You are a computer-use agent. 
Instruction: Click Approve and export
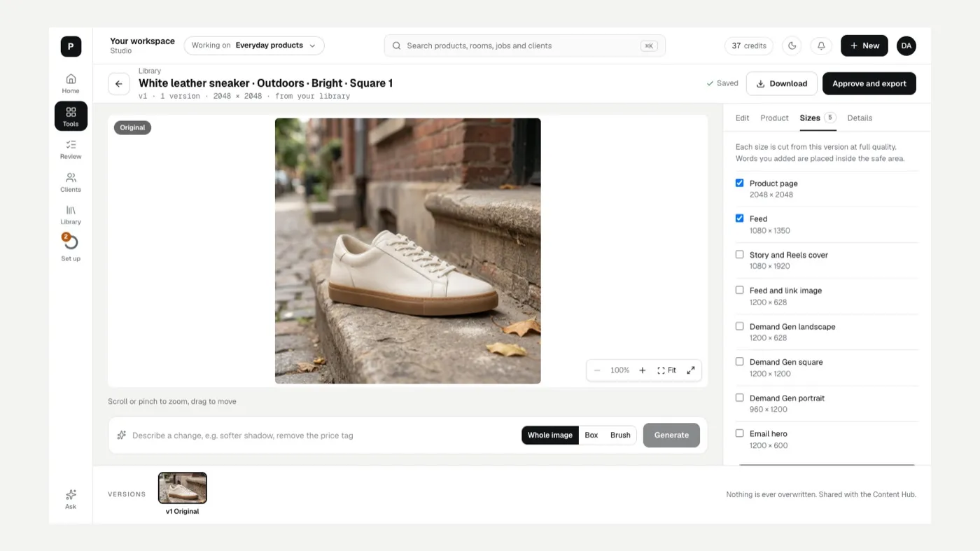(869, 83)
